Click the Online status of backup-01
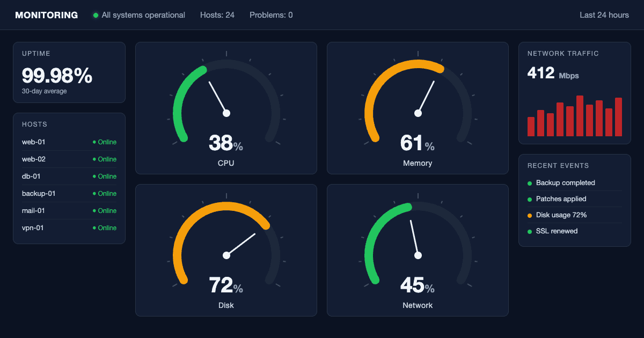The image size is (644, 338). (105, 194)
